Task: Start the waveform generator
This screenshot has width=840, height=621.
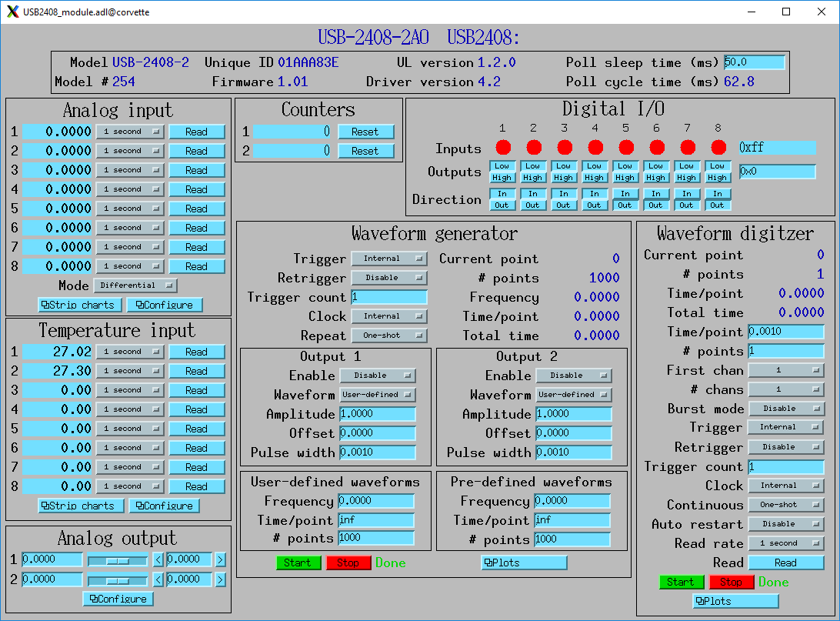Action: [298, 563]
